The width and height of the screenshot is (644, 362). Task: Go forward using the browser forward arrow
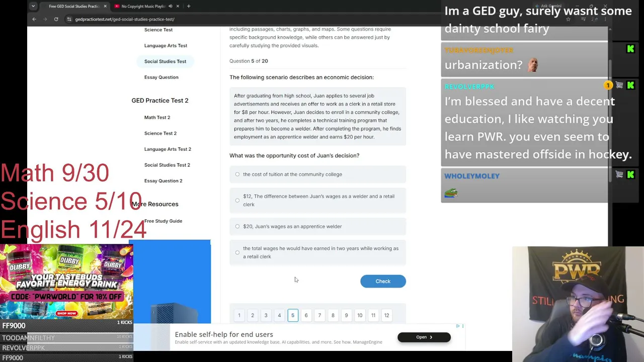point(45,19)
